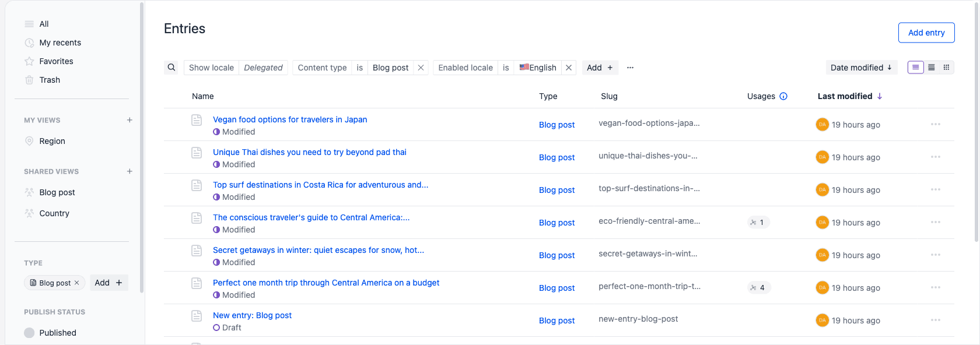Remove the Enabled locale English filter
The image size is (980, 345).
(569, 68)
